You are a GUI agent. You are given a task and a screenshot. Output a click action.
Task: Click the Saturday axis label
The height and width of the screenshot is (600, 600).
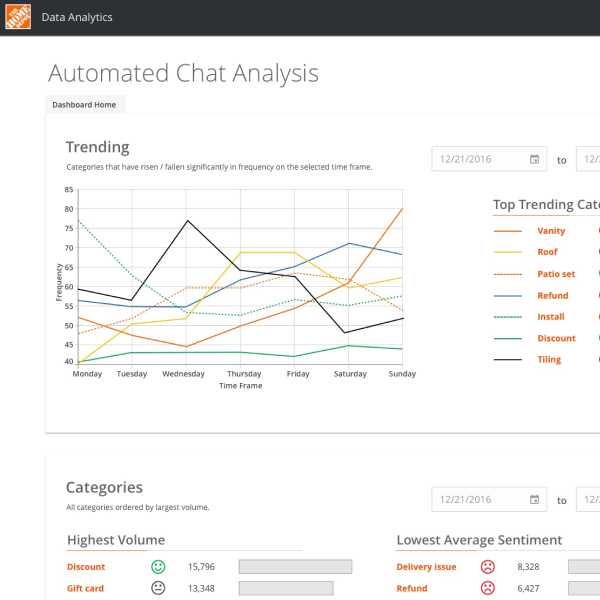point(350,373)
